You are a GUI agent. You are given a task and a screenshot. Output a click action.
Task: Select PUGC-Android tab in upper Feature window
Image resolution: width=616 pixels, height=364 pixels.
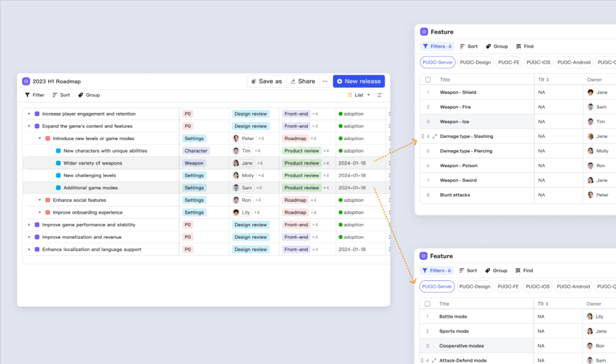[x=574, y=63]
